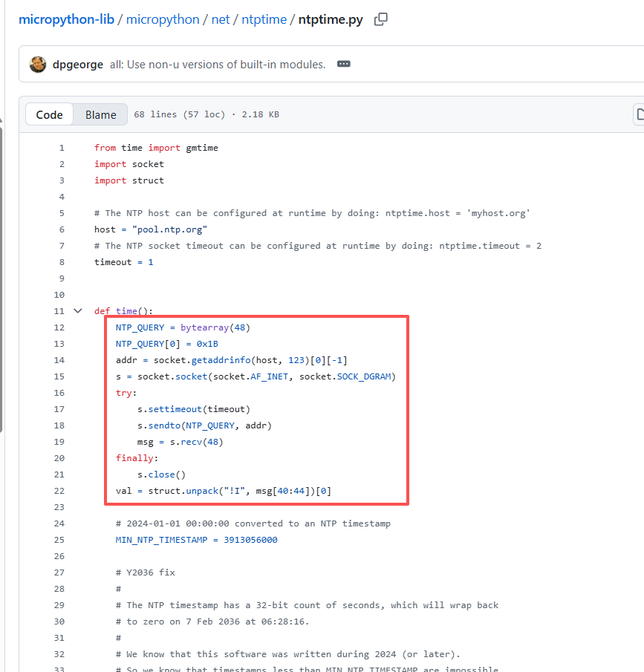The width and height of the screenshot is (644, 672).
Task: Click line number 22 in the gutter
Action: click(59, 491)
